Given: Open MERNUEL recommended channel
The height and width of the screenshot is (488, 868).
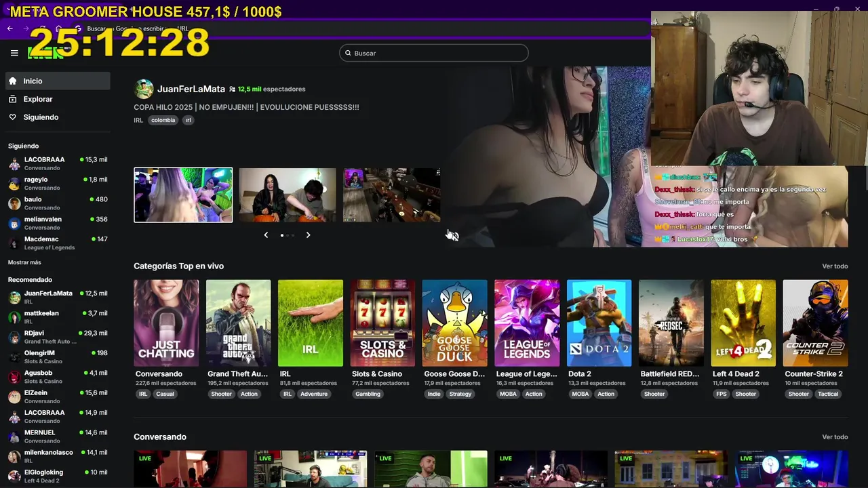Looking at the screenshot, I should pyautogui.click(x=58, y=436).
